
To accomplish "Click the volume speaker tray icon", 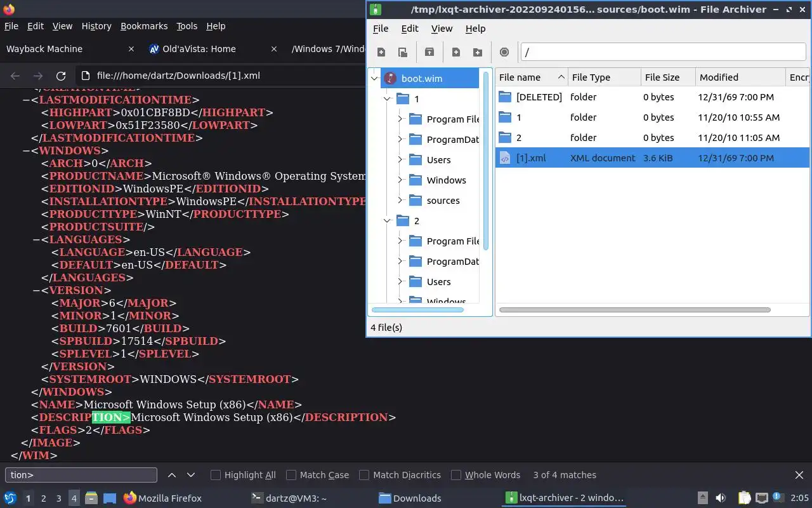I will pos(721,498).
